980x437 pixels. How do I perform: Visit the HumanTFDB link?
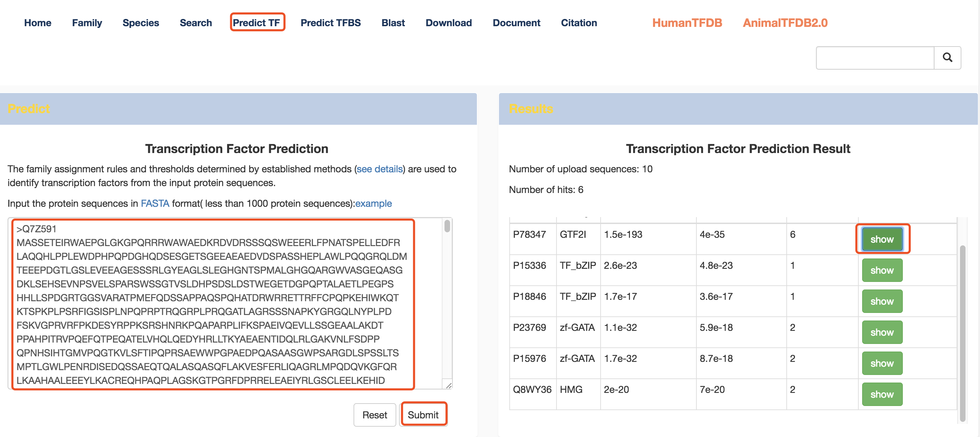pyautogui.click(x=687, y=23)
